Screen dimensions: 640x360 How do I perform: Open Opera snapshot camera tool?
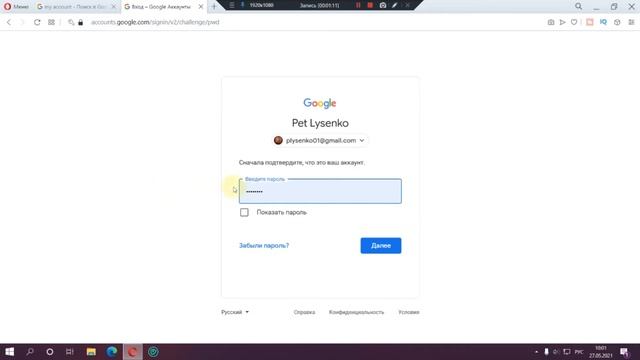(551, 22)
